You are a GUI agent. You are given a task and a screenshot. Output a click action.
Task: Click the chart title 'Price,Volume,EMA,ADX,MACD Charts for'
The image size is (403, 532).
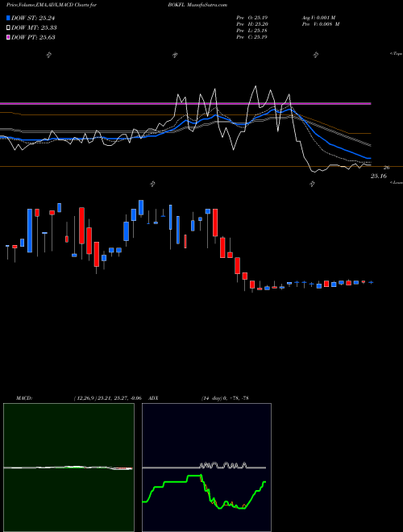point(52,5)
